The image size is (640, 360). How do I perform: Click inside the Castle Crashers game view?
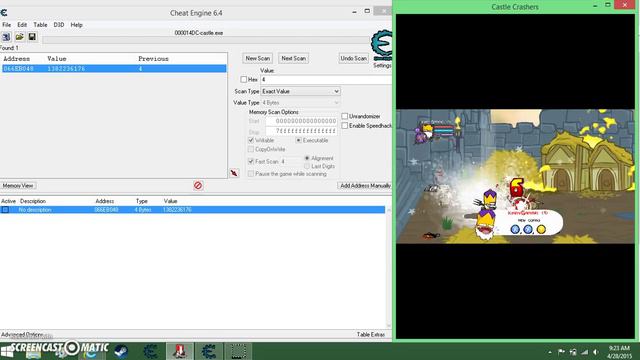tap(516, 176)
